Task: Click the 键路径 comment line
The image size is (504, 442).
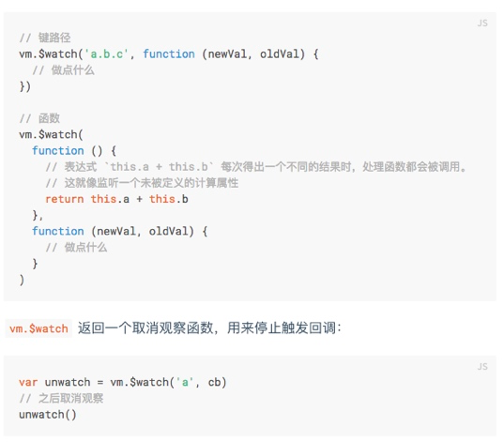Action: point(45,38)
